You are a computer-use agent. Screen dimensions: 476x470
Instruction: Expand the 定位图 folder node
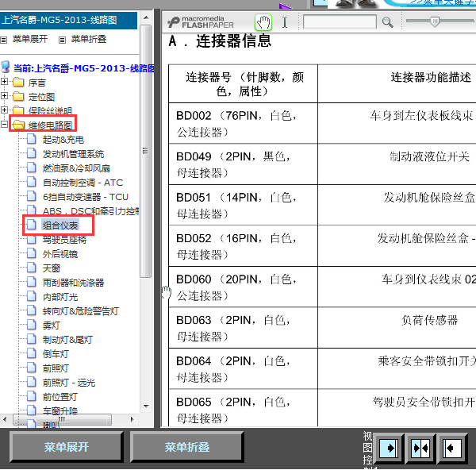point(4,96)
